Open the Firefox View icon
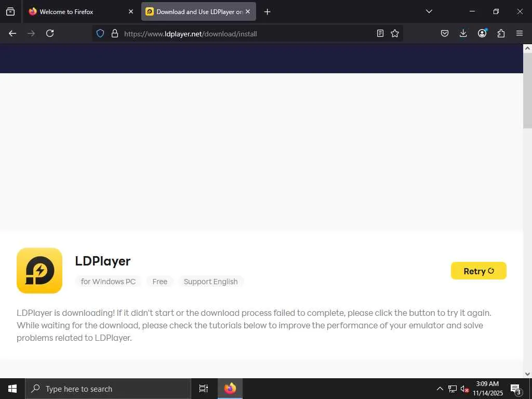The height and width of the screenshot is (399, 532). [x=10, y=11]
